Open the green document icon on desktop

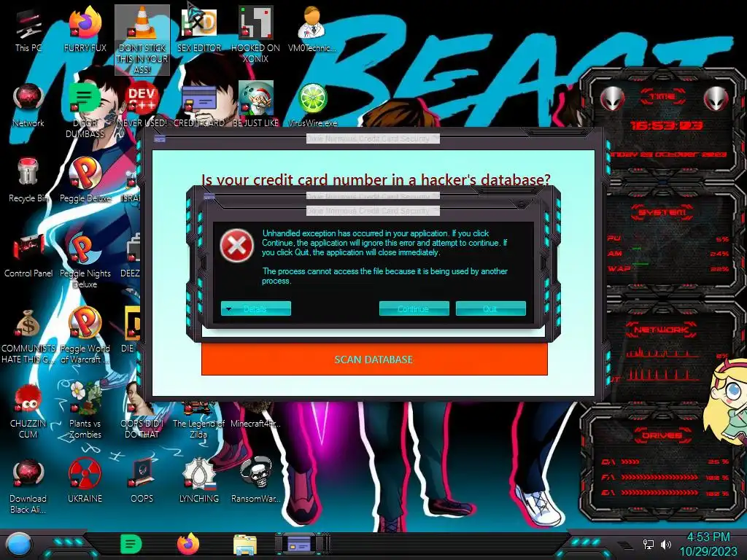[x=85, y=111]
